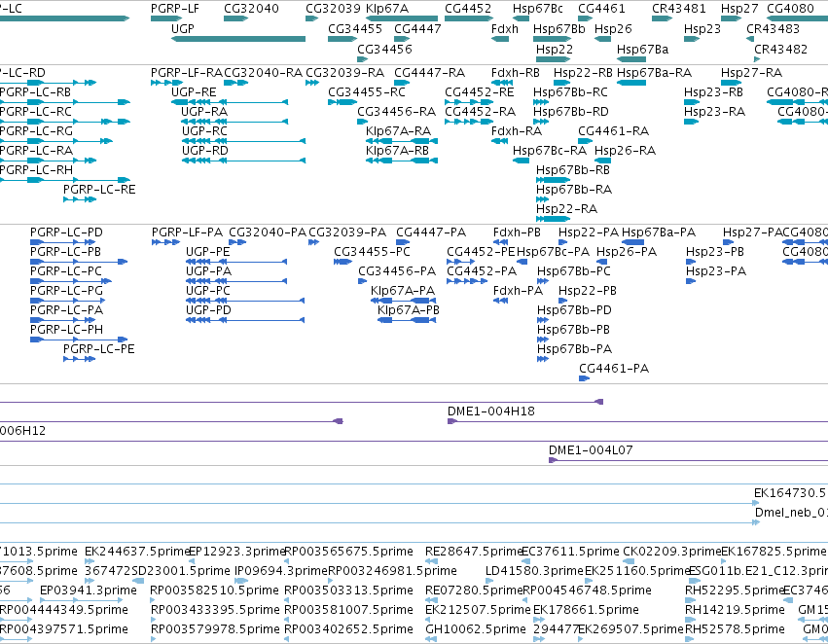Image resolution: width=828 pixels, height=644 pixels.
Task: Select the PGRP-LC-PD protein label
Action: coord(66,233)
